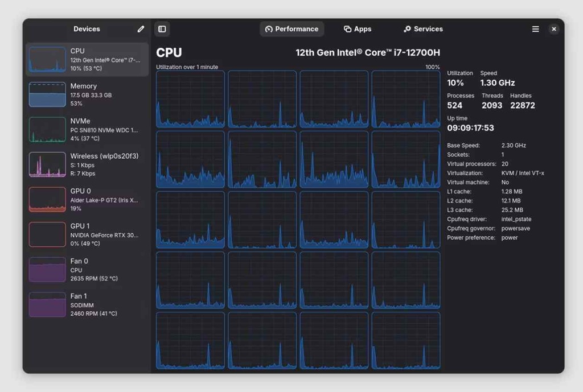Select the Memory device entry
The width and height of the screenshot is (583, 392).
coord(87,94)
